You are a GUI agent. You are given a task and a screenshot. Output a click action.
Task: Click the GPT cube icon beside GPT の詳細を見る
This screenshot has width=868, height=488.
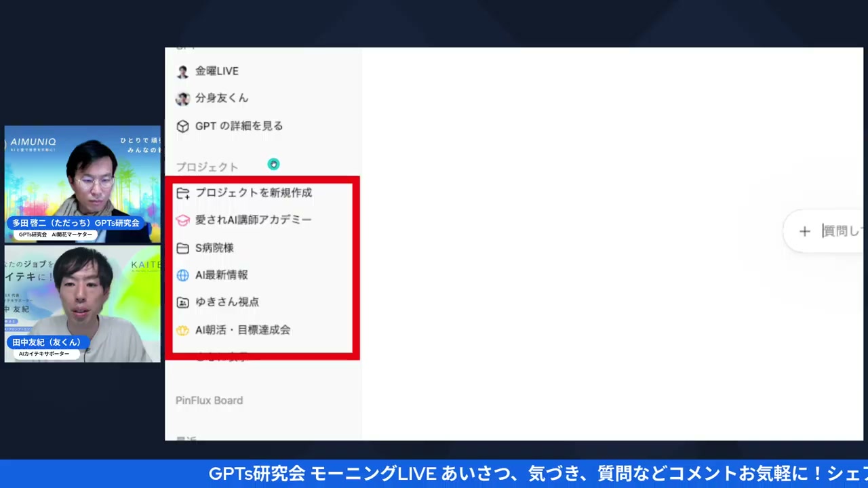(182, 126)
